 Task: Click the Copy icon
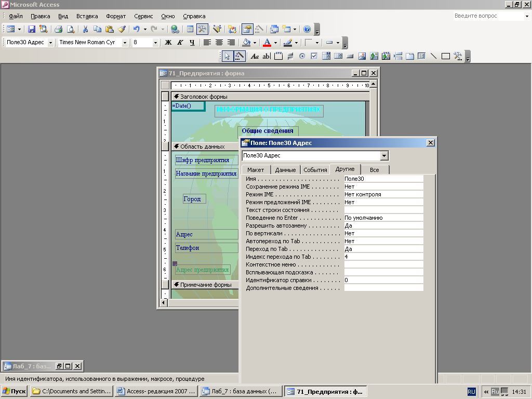[x=97, y=29]
